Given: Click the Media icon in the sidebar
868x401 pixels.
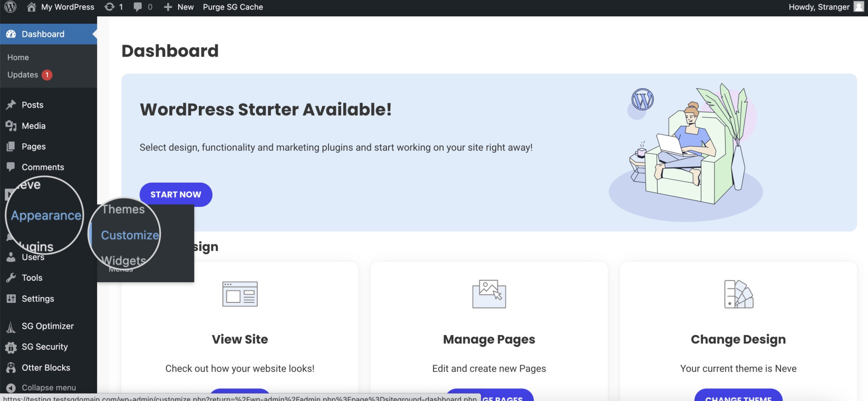Looking at the screenshot, I should [11, 126].
